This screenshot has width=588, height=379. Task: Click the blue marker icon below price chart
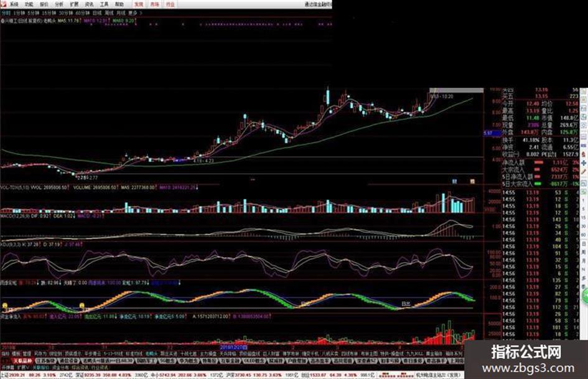[454, 181]
